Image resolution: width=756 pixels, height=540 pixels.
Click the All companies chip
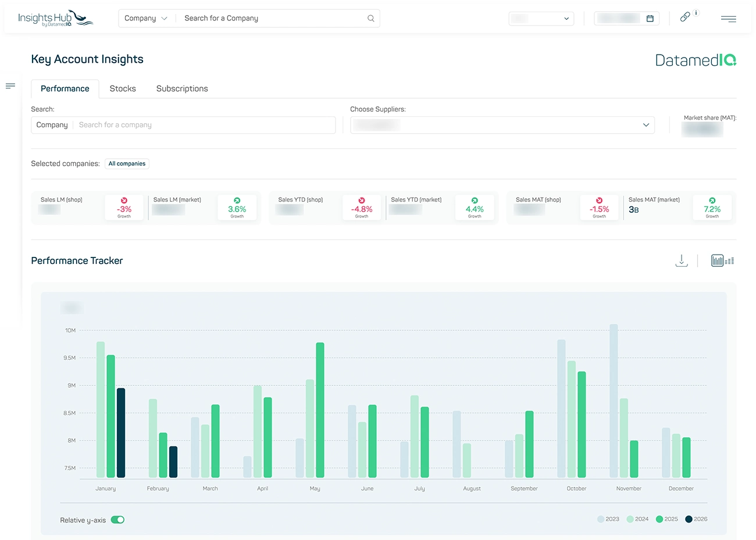(127, 164)
